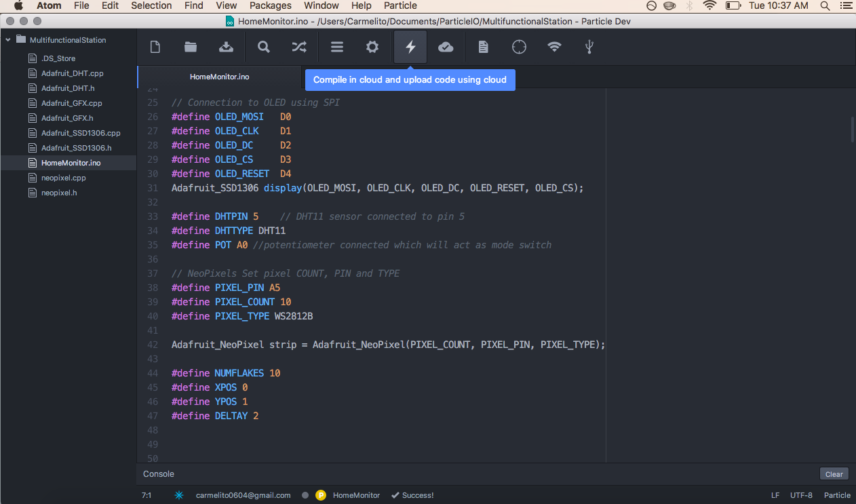This screenshot has height=504, width=856.
Task: Select the .DS_Store file in the tree
Action: pyautogui.click(x=58, y=58)
